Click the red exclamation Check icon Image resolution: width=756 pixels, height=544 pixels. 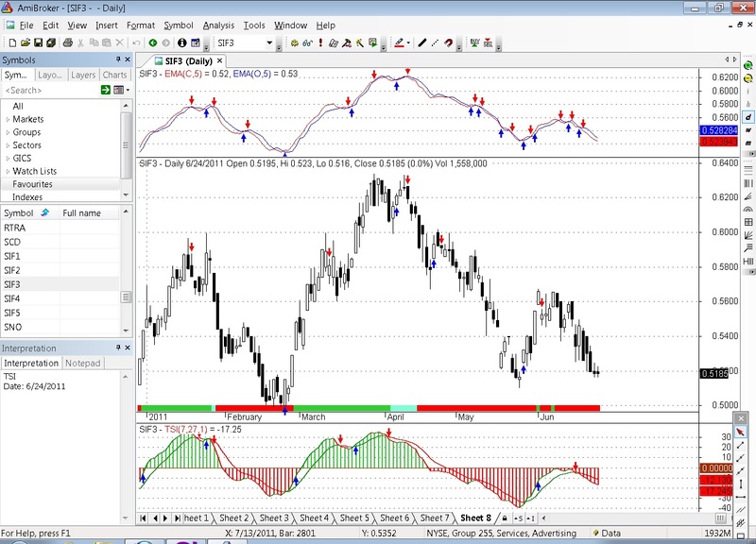[x=320, y=42]
